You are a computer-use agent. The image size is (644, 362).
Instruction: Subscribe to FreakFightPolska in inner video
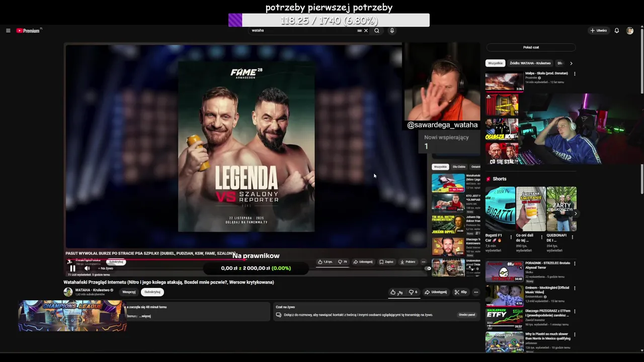(116, 262)
